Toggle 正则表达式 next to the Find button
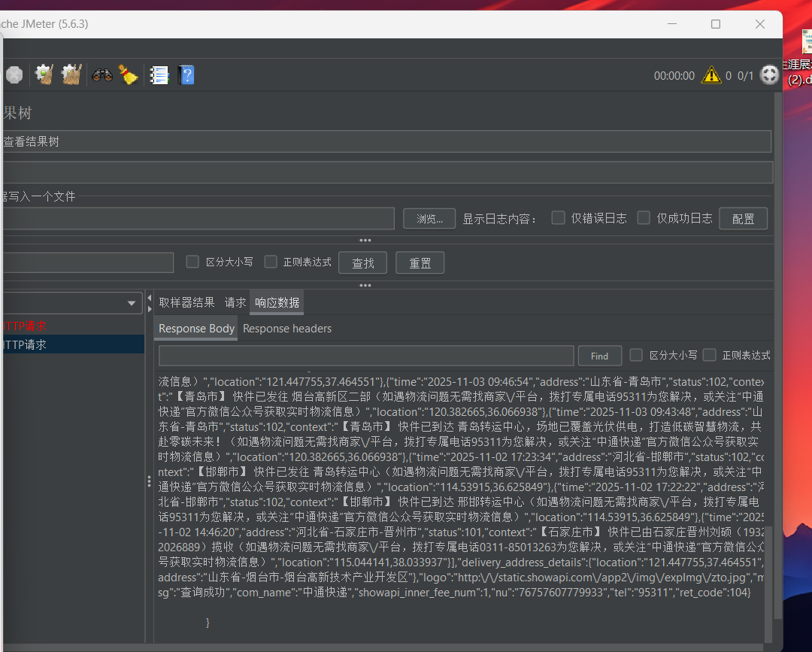This screenshot has height=652, width=812. 710,355
